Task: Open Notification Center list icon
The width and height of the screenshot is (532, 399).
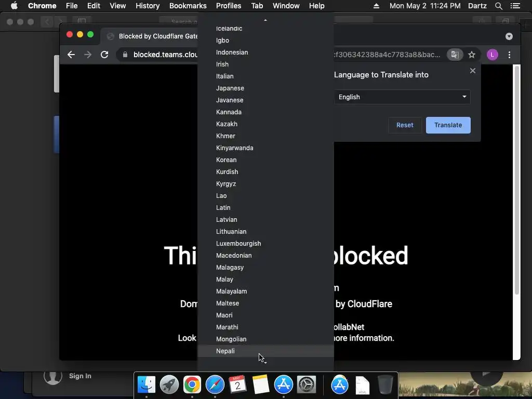Action: (x=515, y=6)
